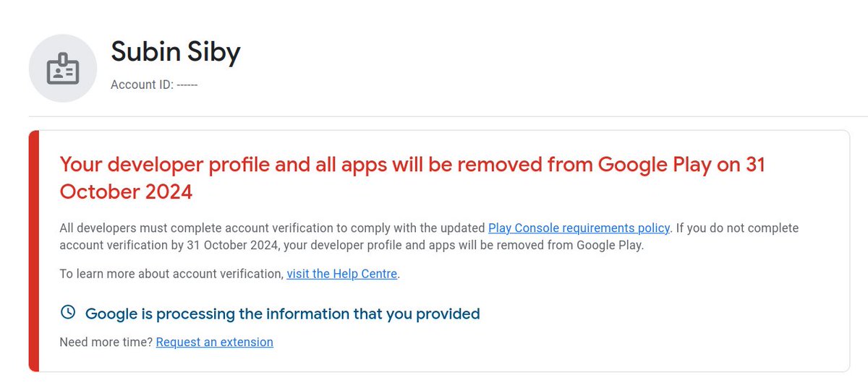Viewport: 868px width, 388px height.
Task: Click the Need more time? text
Action: click(106, 342)
